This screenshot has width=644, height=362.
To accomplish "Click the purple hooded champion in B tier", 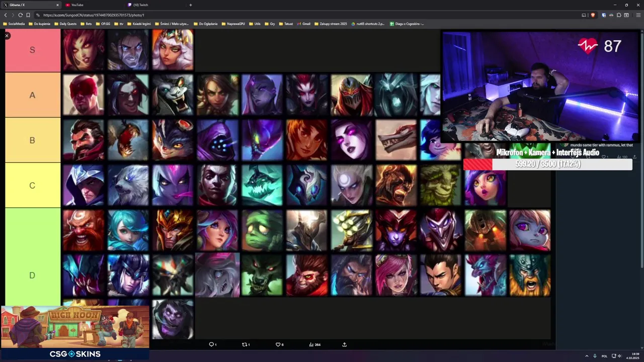I will (217, 140).
